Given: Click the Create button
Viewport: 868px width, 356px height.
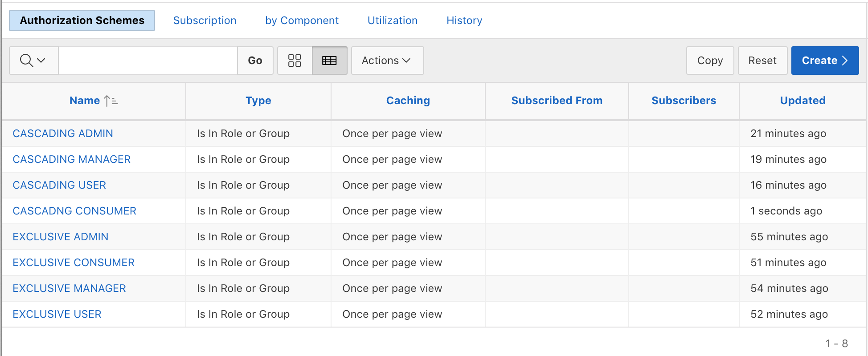Looking at the screenshot, I should coord(824,61).
